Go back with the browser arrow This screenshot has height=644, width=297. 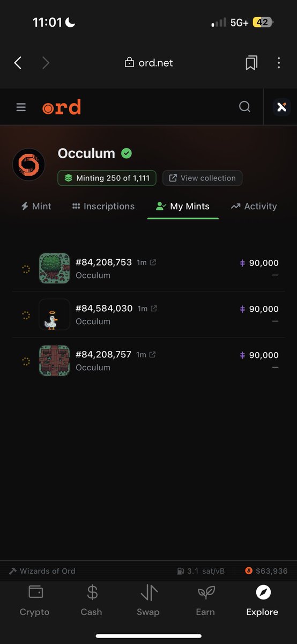[18, 63]
